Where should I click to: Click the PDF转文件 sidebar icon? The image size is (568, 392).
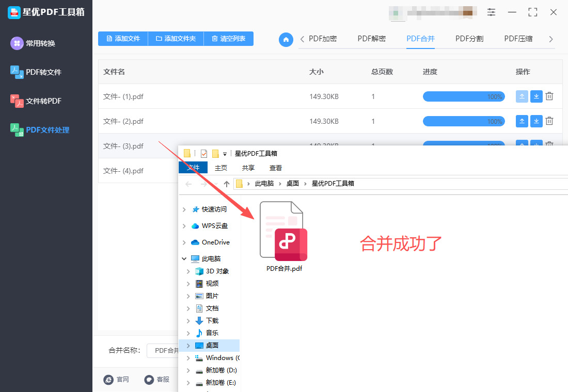click(17, 72)
